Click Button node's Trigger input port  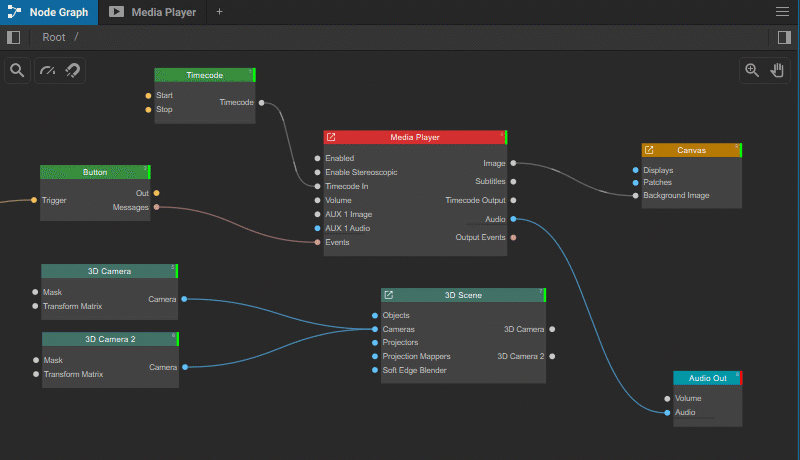coord(34,200)
